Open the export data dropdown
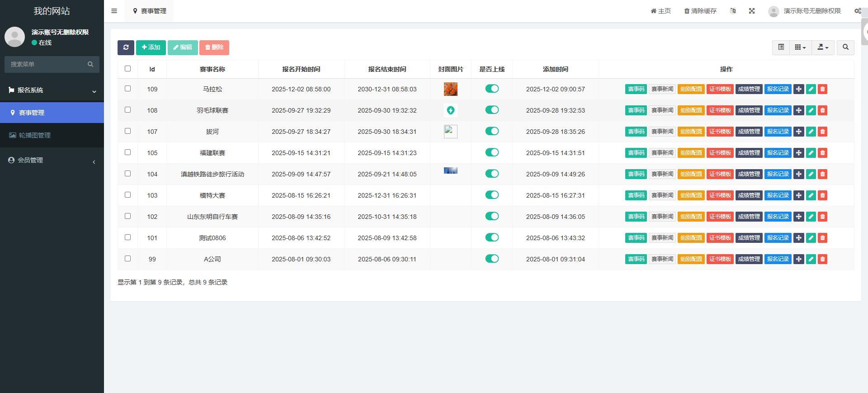This screenshot has height=393, width=868. coord(823,47)
